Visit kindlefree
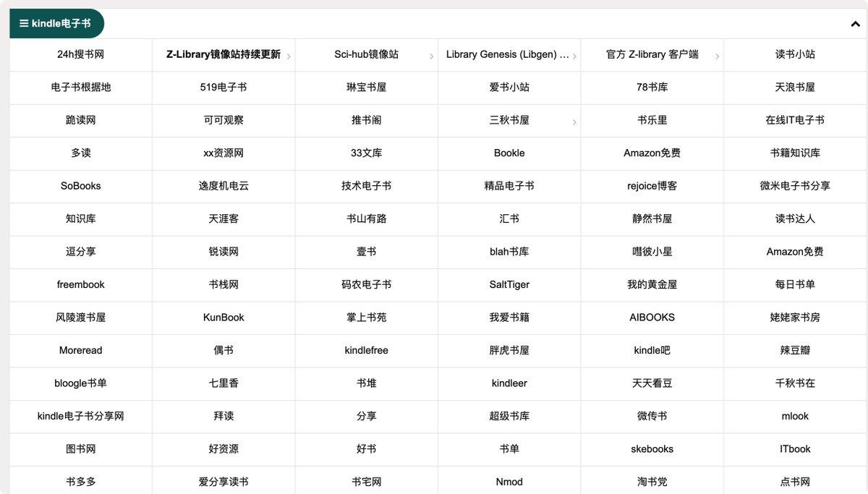This screenshot has width=868, height=494. (x=367, y=350)
